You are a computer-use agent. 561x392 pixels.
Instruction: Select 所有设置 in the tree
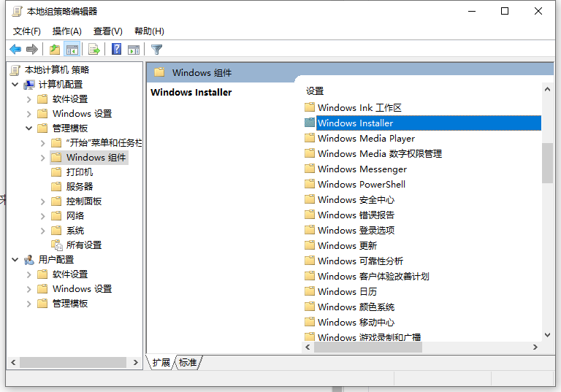click(x=83, y=245)
